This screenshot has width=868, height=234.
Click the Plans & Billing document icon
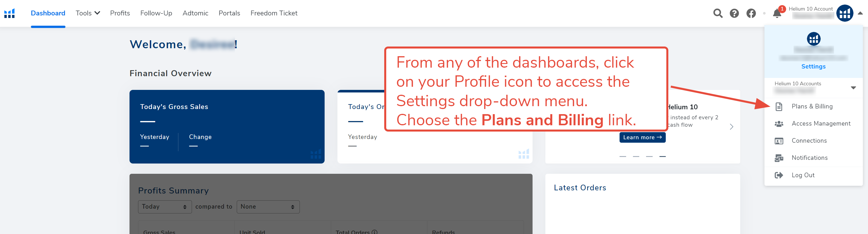(x=779, y=106)
